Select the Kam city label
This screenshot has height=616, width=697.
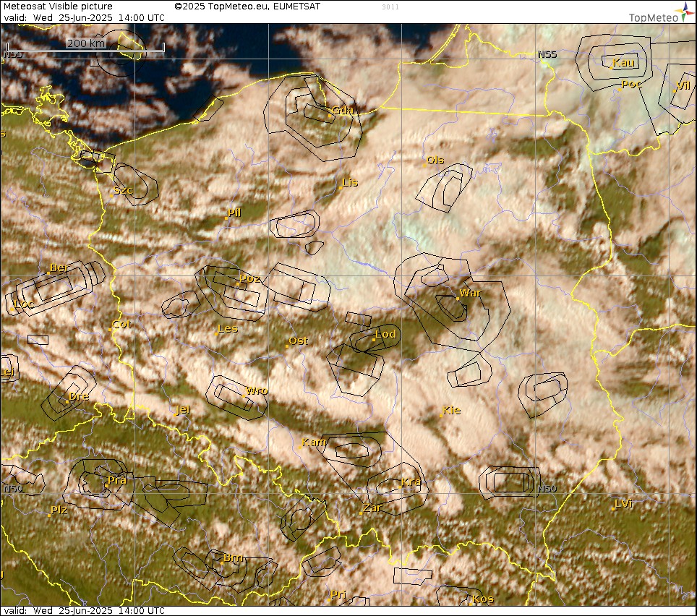pos(314,442)
